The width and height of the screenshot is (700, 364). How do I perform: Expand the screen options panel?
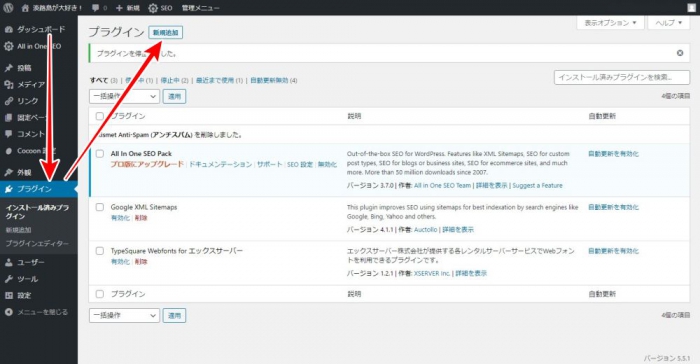tap(610, 22)
